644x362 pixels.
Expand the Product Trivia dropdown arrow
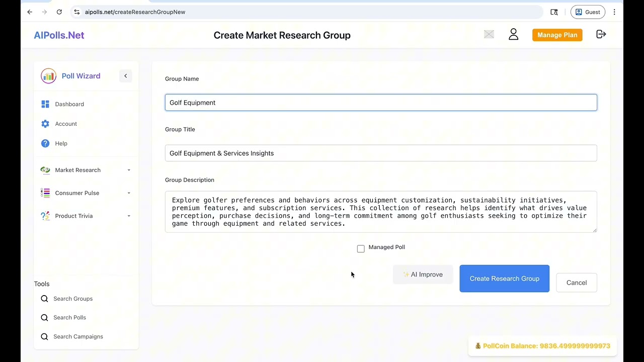(129, 216)
